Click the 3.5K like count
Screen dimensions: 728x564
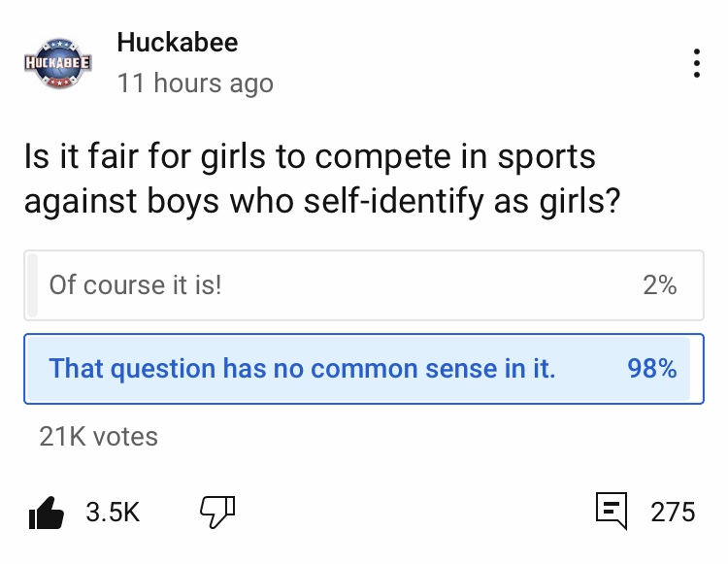113,512
